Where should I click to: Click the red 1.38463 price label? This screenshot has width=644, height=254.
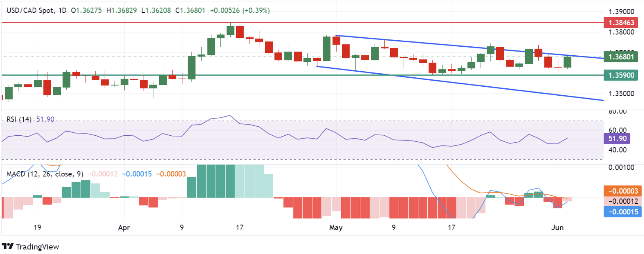coord(621,22)
